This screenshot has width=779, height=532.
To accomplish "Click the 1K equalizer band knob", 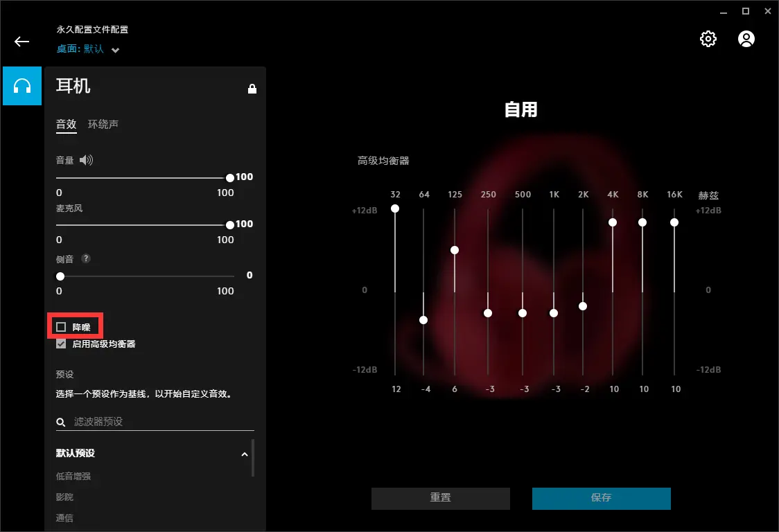I will click(x=554, y=313).
